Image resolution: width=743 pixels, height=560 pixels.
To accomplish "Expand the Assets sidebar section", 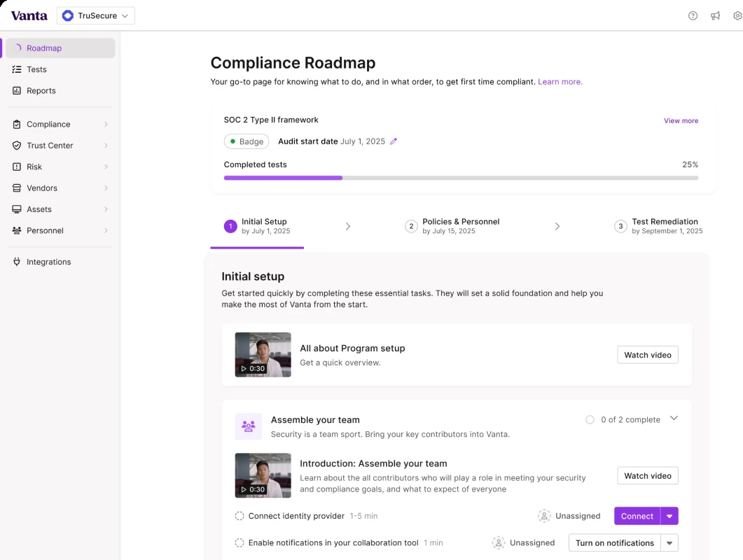I will (106, 209).
